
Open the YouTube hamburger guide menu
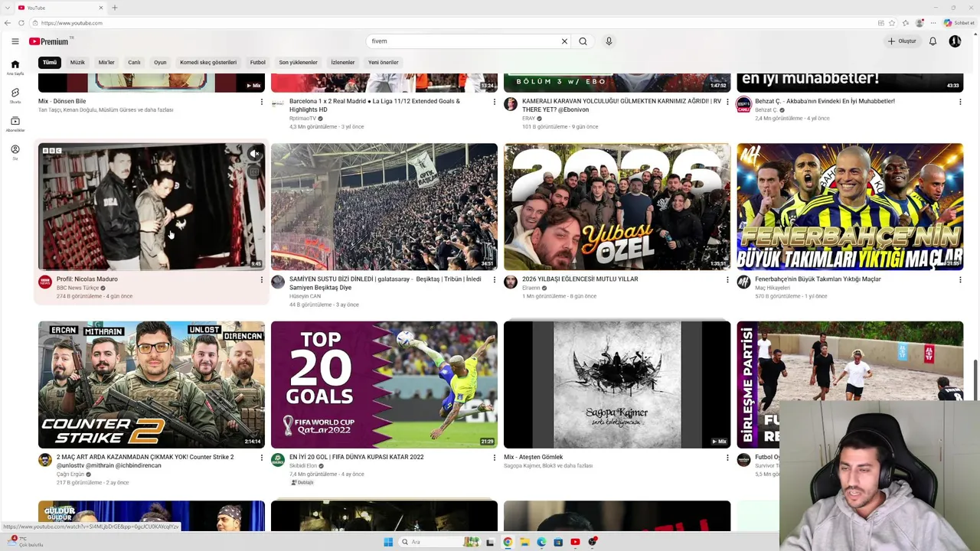[x=15, y=41]
